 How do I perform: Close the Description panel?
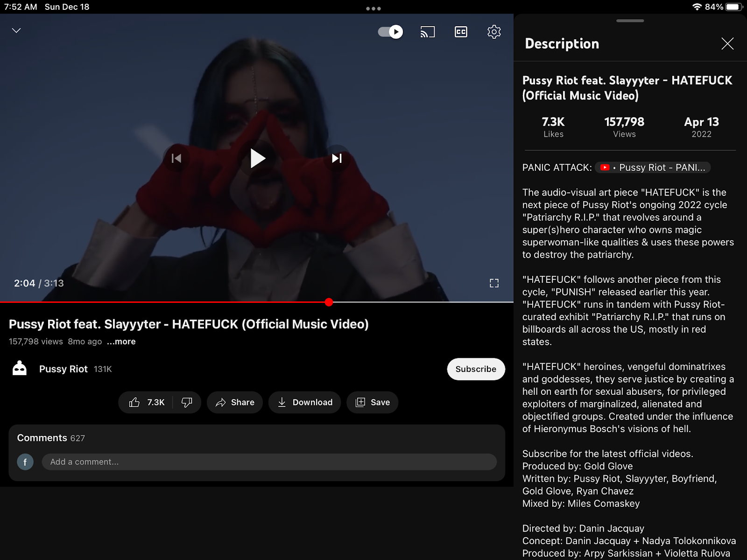pyautogui.click(x=727, y=44)
